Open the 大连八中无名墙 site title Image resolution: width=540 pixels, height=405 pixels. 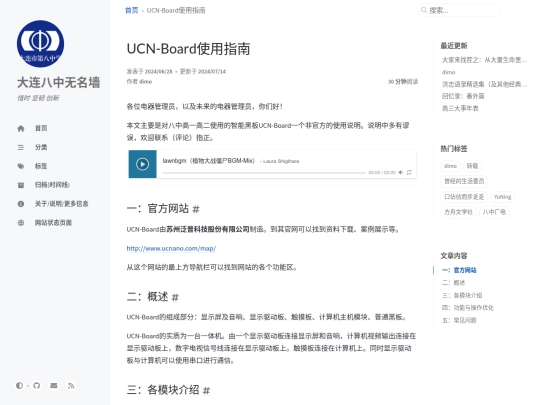pos(59,82)
